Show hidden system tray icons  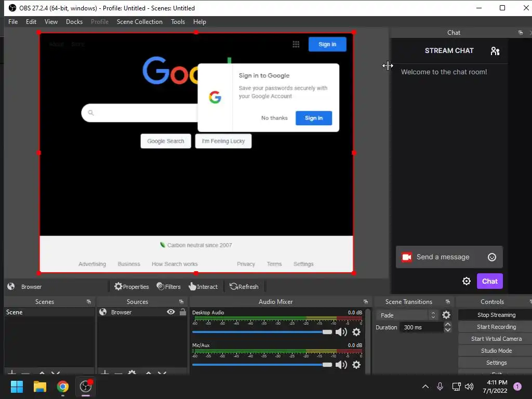425,387
